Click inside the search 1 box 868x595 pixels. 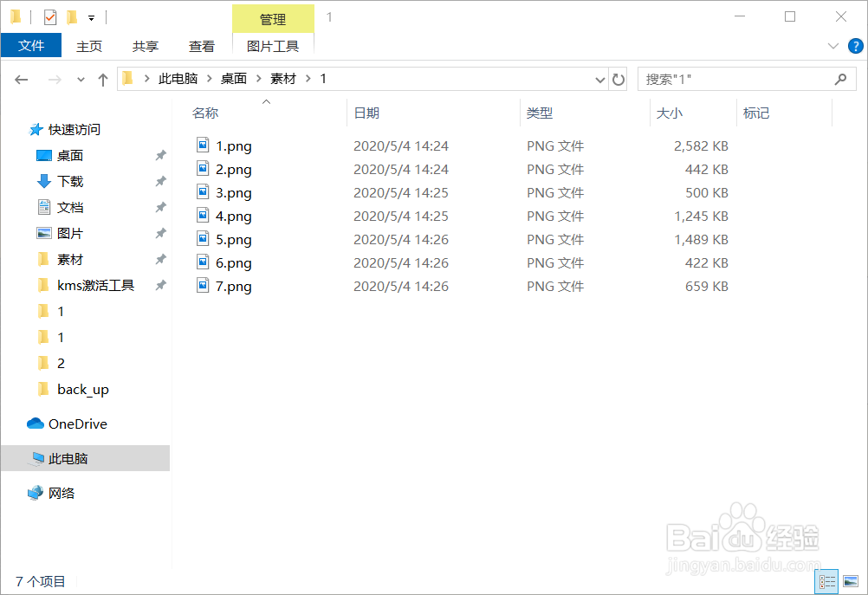click(x=736, y=79)
